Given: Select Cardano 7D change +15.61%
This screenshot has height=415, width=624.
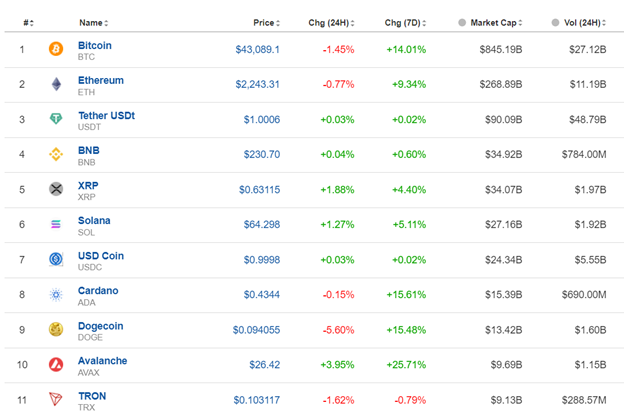Looking at the screenshot, I should coord(406,295).
